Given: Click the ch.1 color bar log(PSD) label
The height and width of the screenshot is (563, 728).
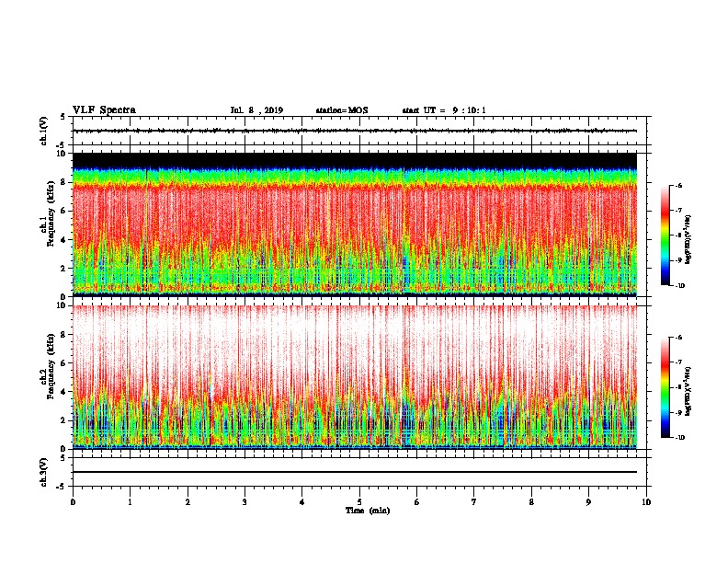Looking at the screenshot, I should click(x=688, y=239).
